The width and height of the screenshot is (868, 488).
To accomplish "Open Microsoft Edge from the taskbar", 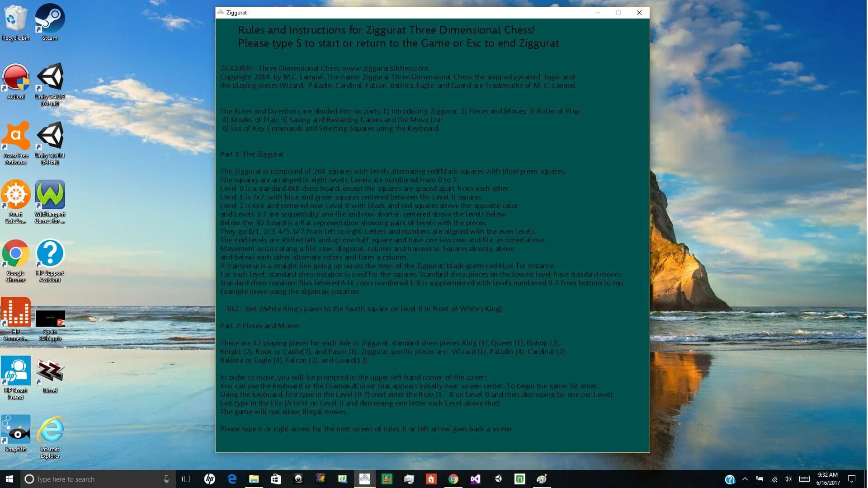I will [232, 479].
